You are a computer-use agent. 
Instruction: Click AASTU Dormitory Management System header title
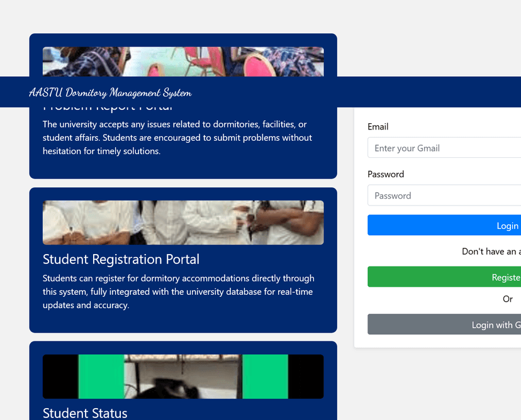[x=110, y=92]
